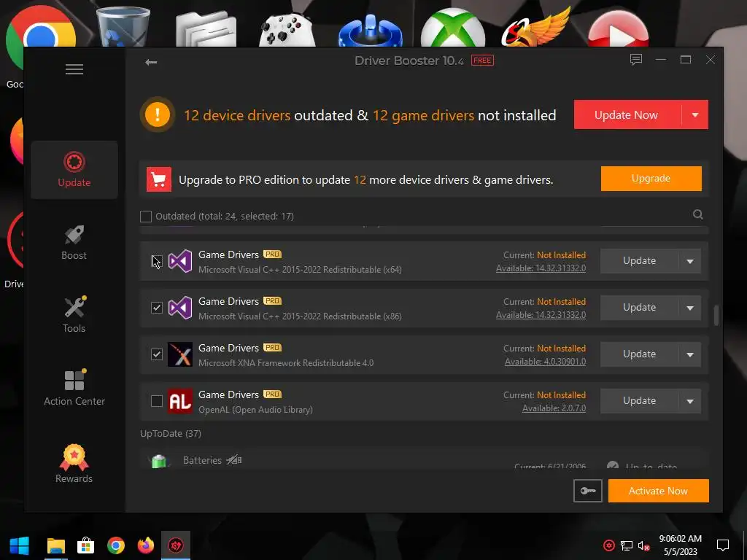Open the search magnifier in driver list
Viewport: 747px width, 560px height.
[x=698, y=214]
